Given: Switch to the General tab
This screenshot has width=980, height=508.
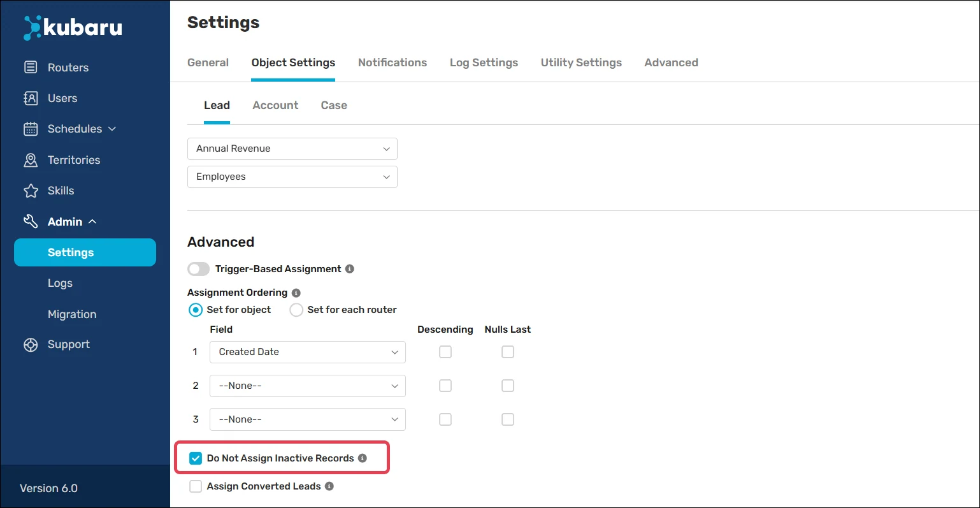Looking at the screenshot, I should [208, 62].
